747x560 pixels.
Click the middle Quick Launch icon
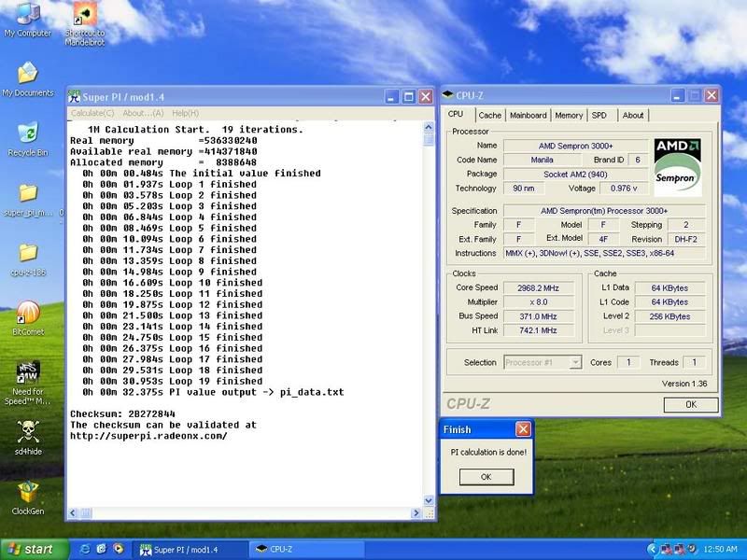pos(102,549)
